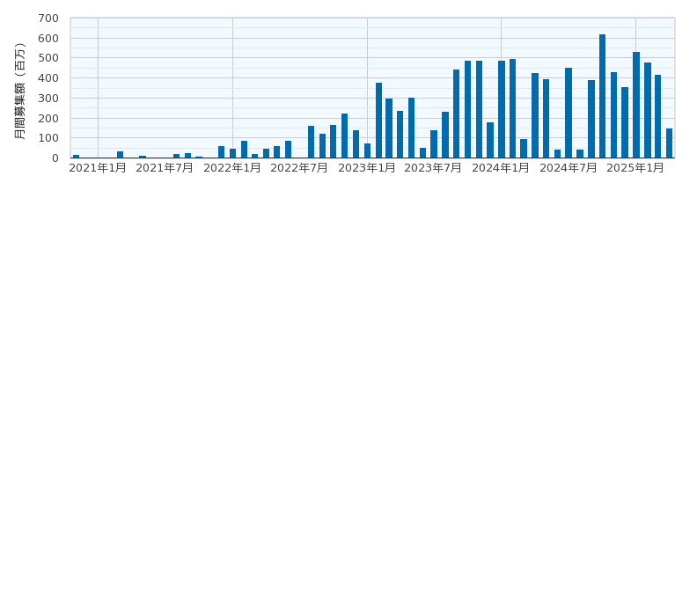The height and width of the screenshot is (616, 697).
Task: Click the last bar, April 2025
Action: pos(669,143)
